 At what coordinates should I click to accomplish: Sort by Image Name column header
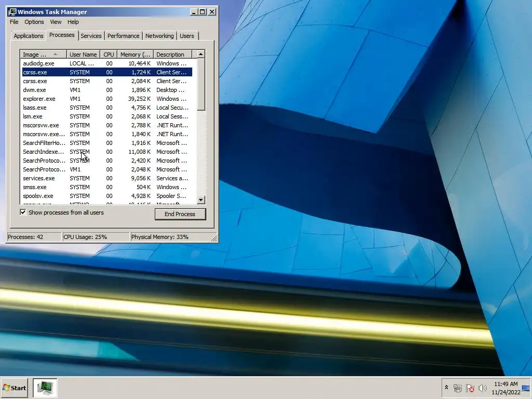tap(43, 55)
